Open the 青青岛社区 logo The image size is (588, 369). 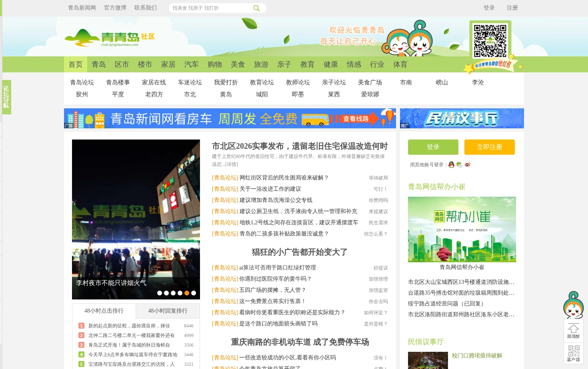(110, 38)
